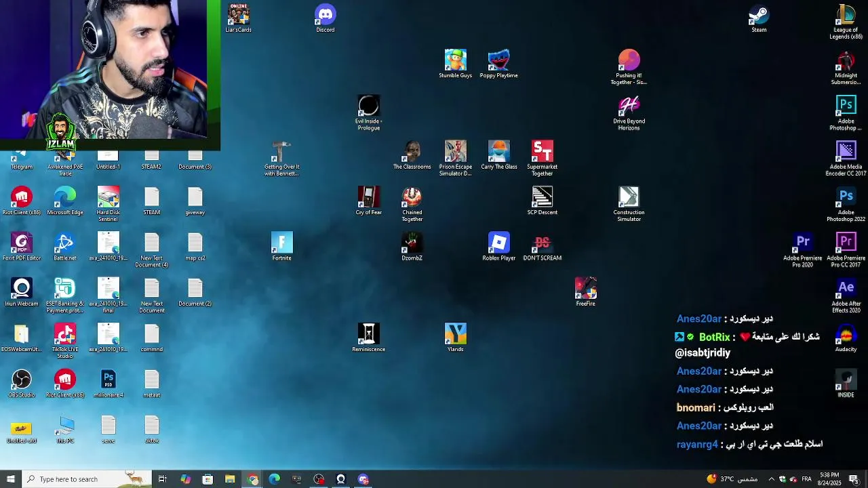Switch to Chrome on taskbar

click(253, 479)
